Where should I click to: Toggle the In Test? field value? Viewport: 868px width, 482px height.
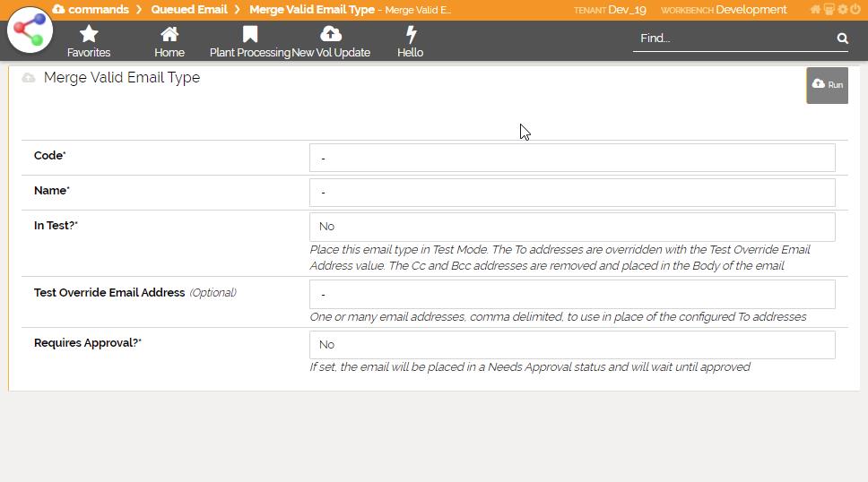(571, 227)
